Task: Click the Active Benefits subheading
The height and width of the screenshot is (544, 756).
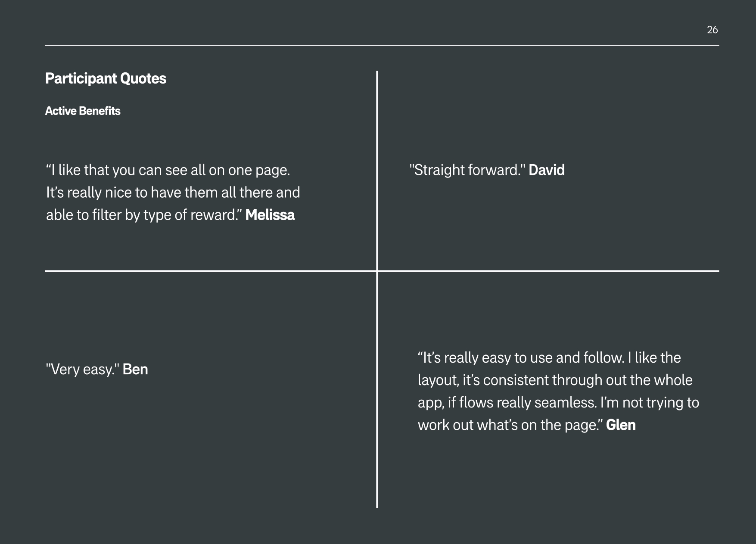Action: tap(83, 111)
